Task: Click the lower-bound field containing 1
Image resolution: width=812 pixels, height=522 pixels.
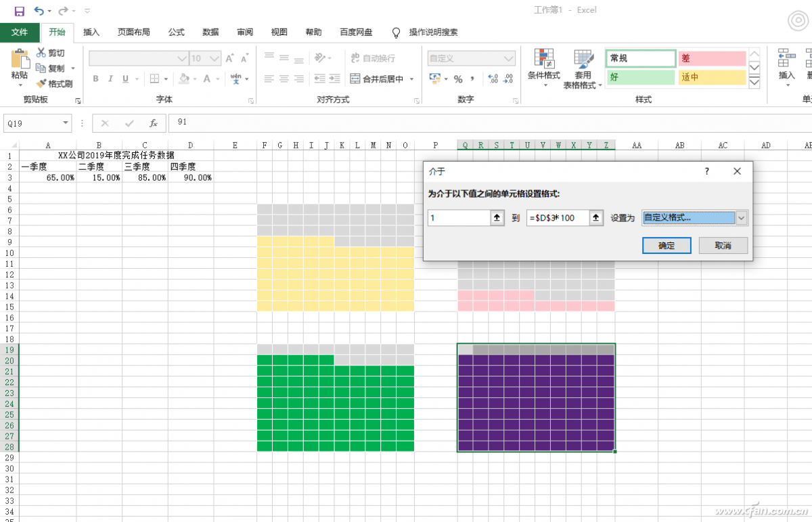Action: (x=459, y=218)
